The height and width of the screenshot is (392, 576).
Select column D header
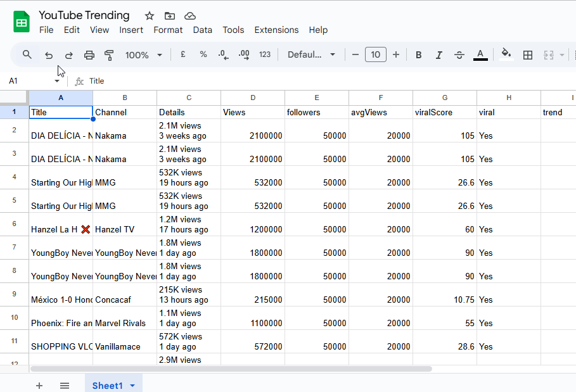[x=253, y=98]
